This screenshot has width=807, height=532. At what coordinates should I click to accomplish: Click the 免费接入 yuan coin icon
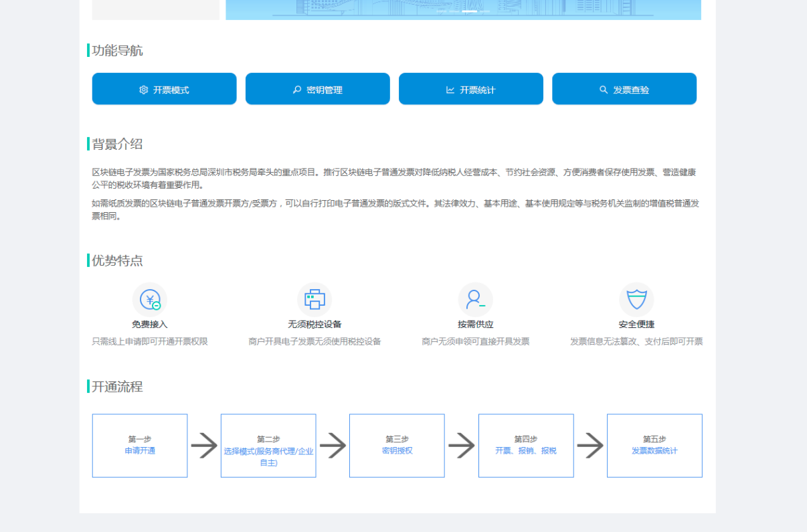point(150,300)
